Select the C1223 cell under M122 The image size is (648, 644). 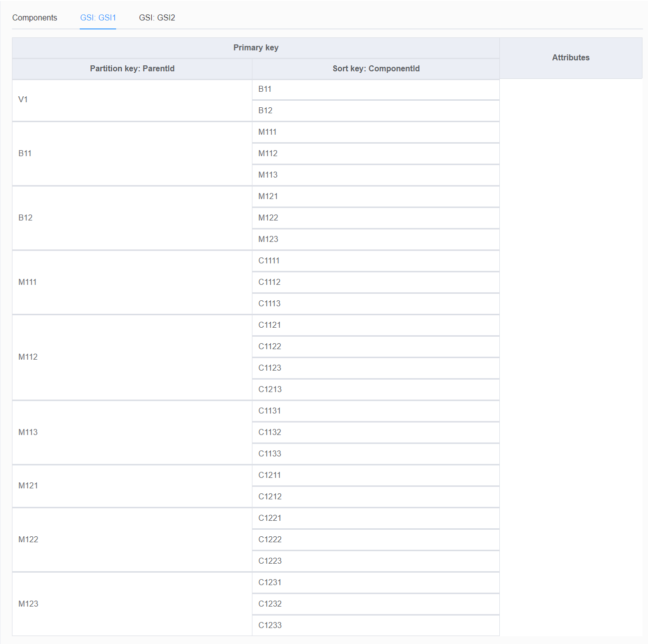click(270, 561)
